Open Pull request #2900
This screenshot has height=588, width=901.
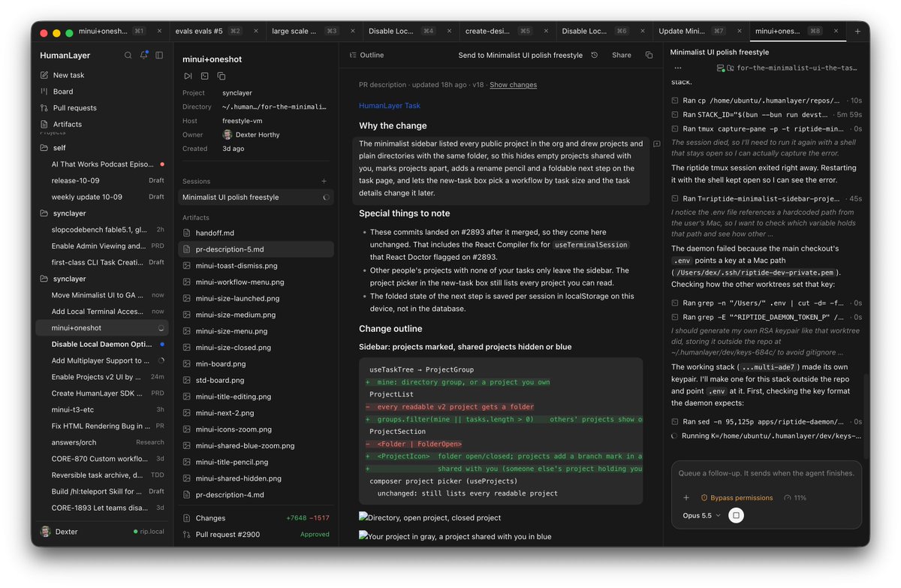click(x=256, y=535)
